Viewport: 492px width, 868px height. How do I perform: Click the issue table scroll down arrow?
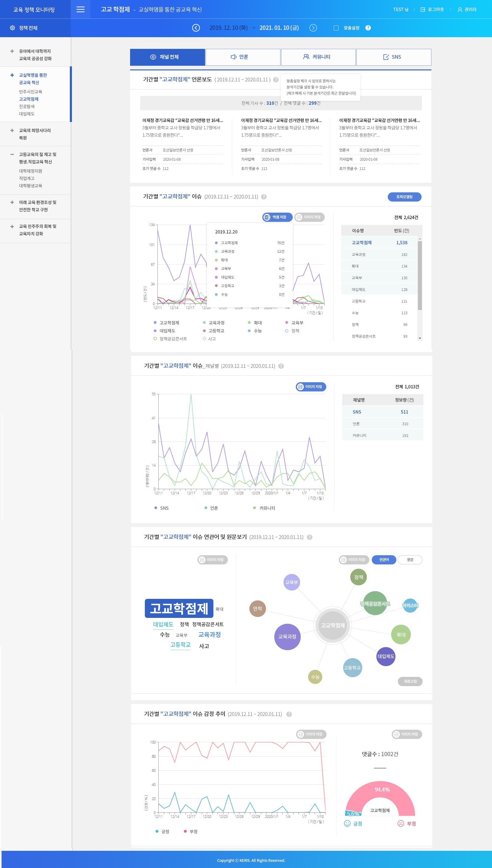pos(420,338)
